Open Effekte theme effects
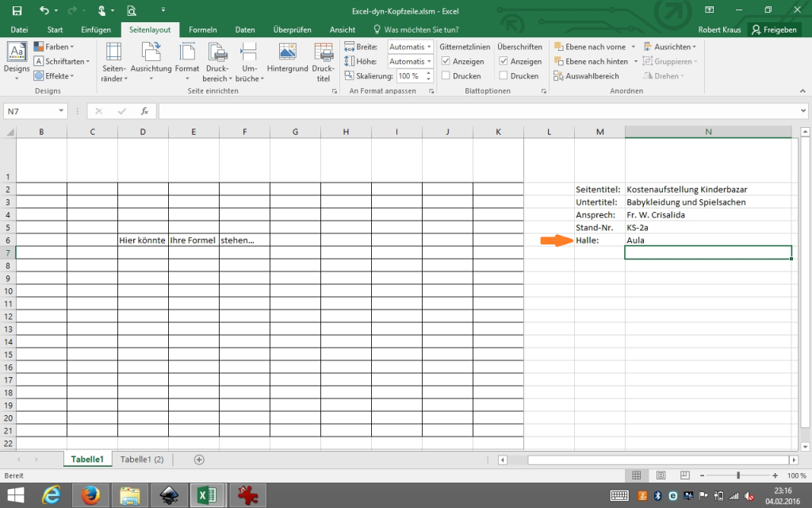Screen dimensions: 812x508 click(54, 75)
